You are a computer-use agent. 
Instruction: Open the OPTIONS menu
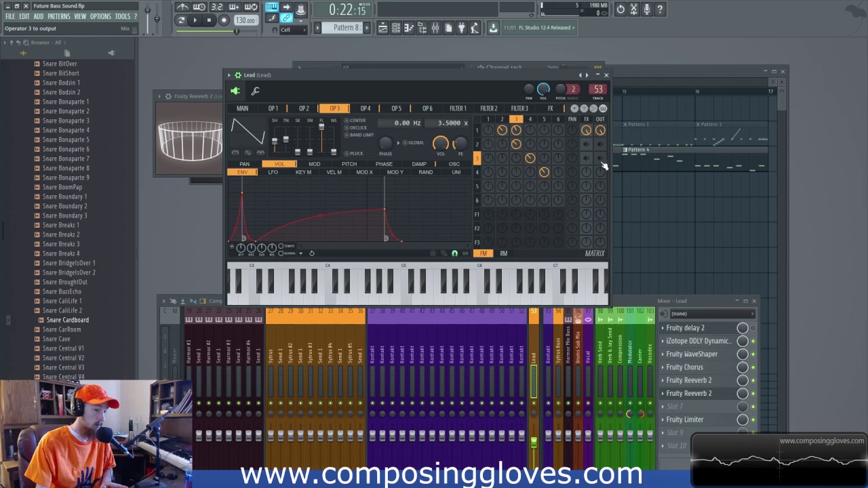(100, 16)
